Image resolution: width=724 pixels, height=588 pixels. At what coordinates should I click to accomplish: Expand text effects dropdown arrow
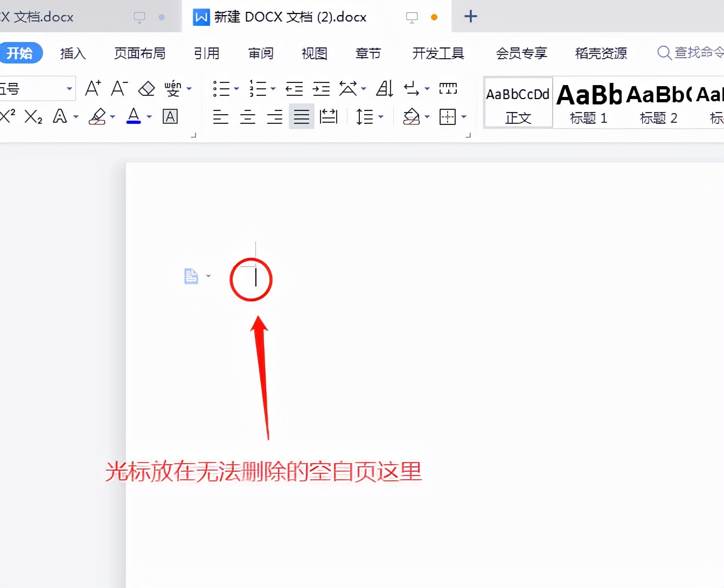(76, 117)
